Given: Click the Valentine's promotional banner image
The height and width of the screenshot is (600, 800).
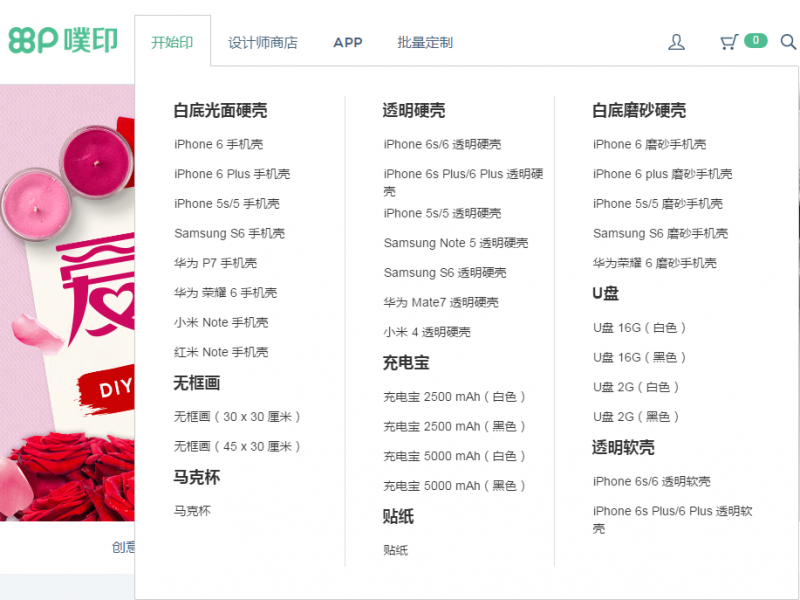Looking at the screenshot, I should [67, 303].
